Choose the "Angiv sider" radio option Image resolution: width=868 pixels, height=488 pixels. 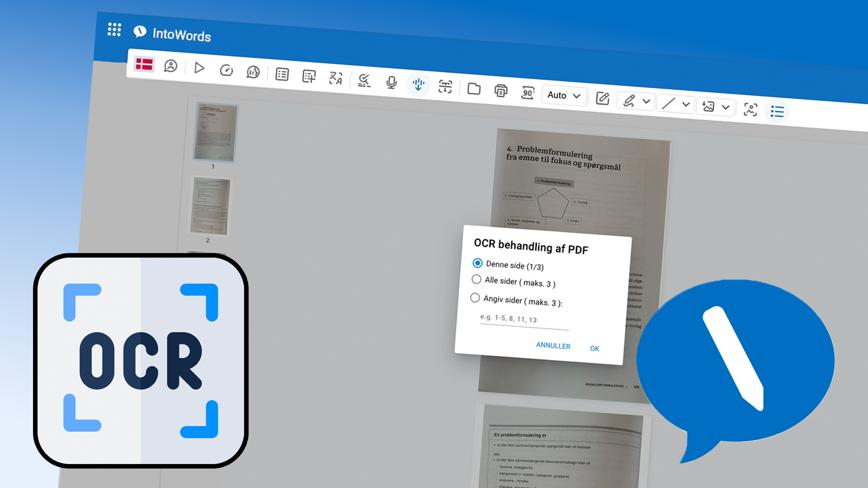(475, 298)
